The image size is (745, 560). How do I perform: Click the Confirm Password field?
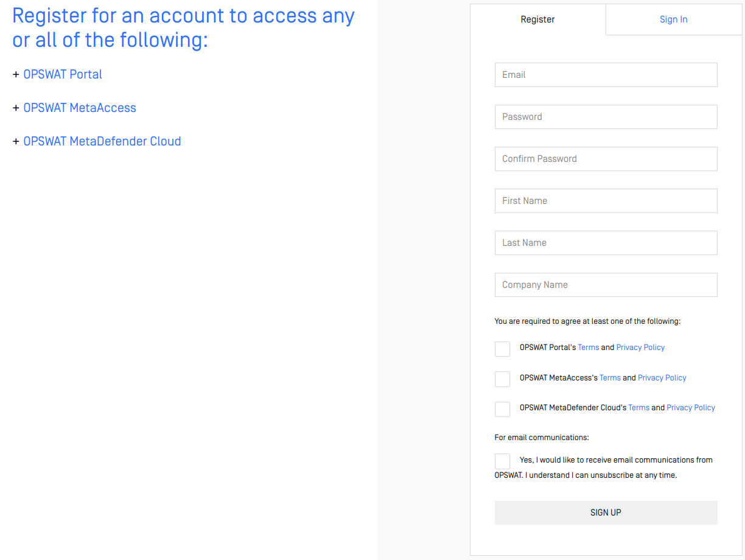tap(606, 159)
